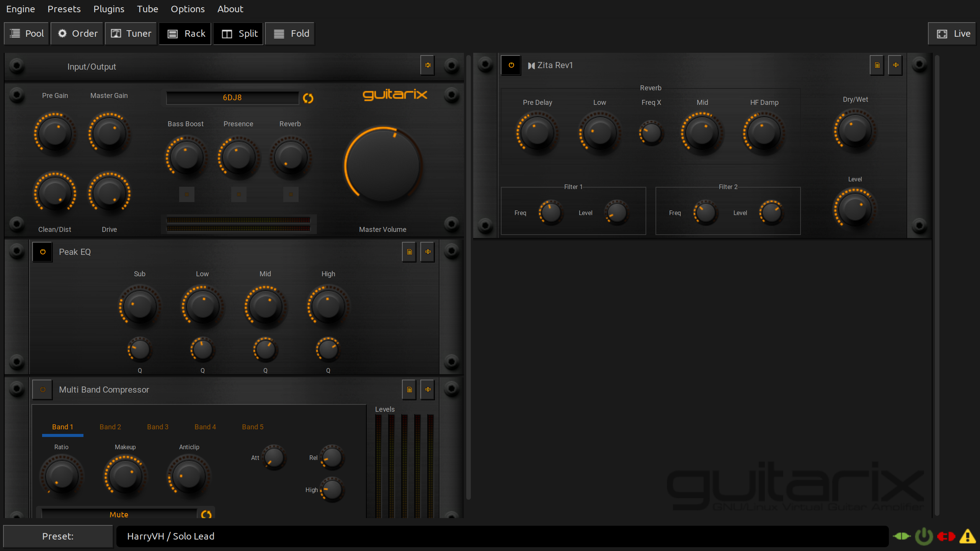Click the Zita HF Damp knob
Image resolution: width=980 pixels, height=551 pixels.
[x=764, y=133]
